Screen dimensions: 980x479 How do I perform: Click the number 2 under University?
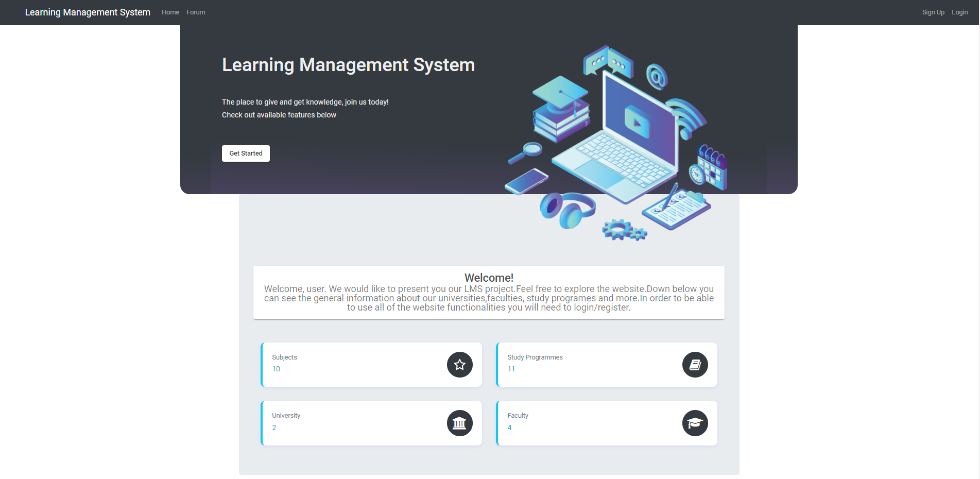[274, 427]
